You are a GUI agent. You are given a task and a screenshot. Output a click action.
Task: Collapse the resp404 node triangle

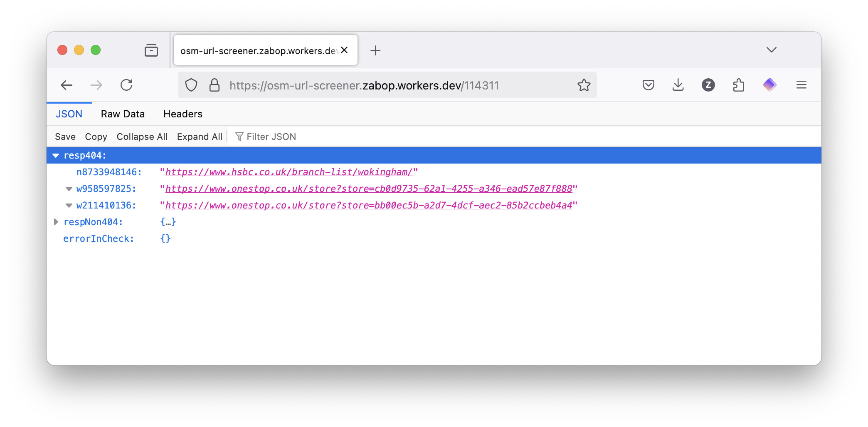coord(56,156)
